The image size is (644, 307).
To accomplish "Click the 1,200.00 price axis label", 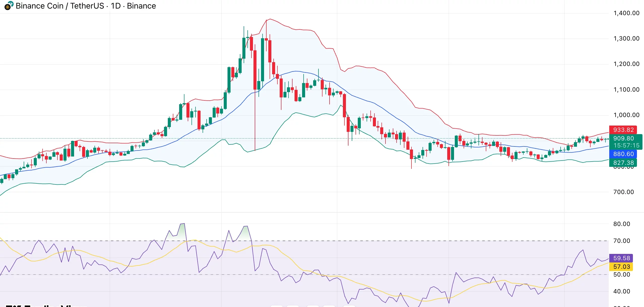I will [x=626, y=64].
